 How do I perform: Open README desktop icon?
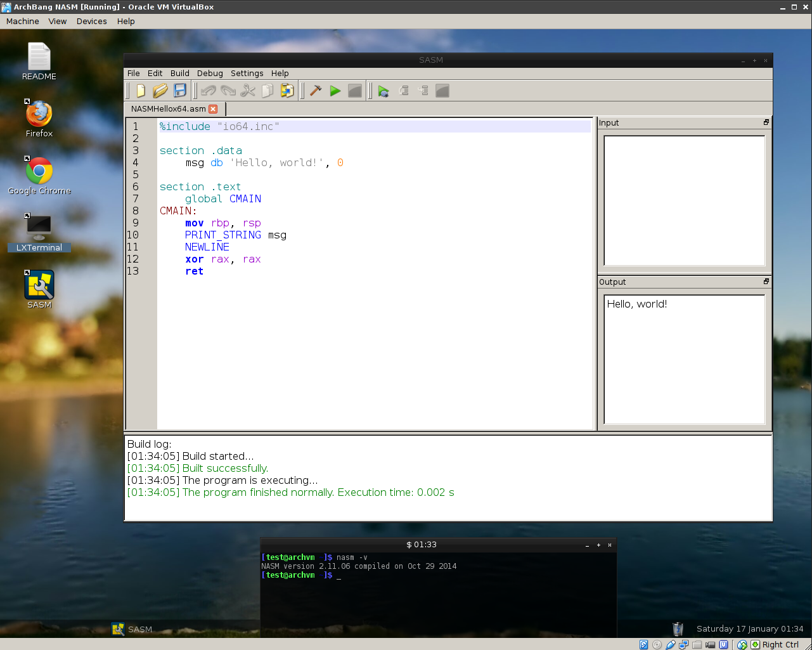click(x=39, y=62)
